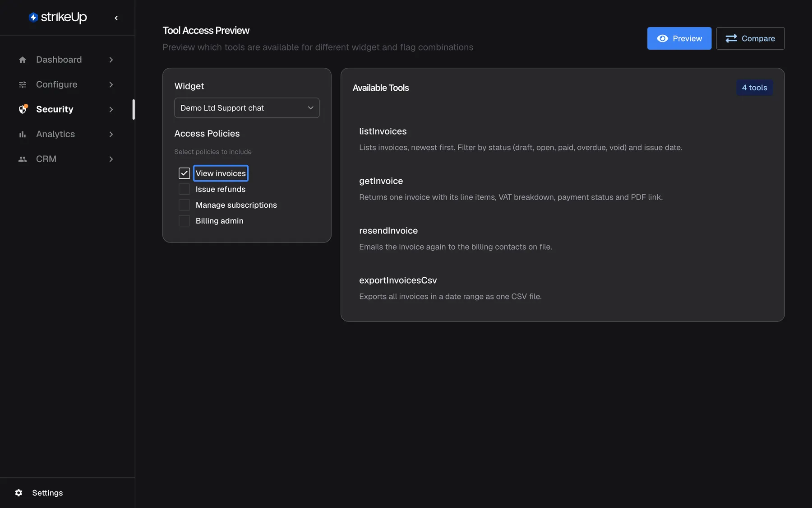Click the View invoices policy label
This screenshot has height=508, width=812.
(221, 173)
